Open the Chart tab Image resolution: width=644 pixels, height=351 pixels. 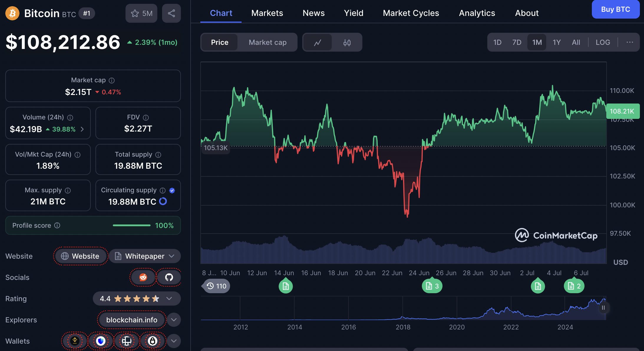pos(221,13)
